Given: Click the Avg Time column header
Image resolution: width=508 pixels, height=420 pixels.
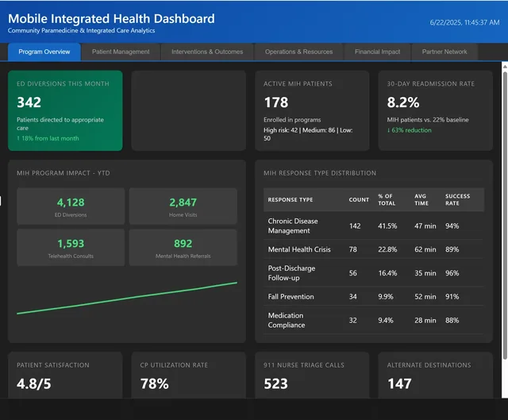Looking at the screenshot, I should point(421,199).
